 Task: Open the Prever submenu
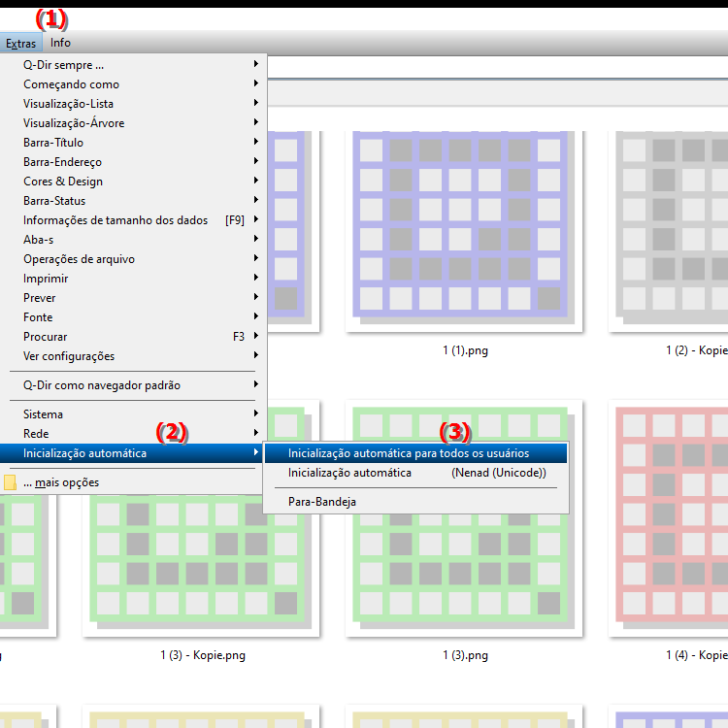point(133,298)
